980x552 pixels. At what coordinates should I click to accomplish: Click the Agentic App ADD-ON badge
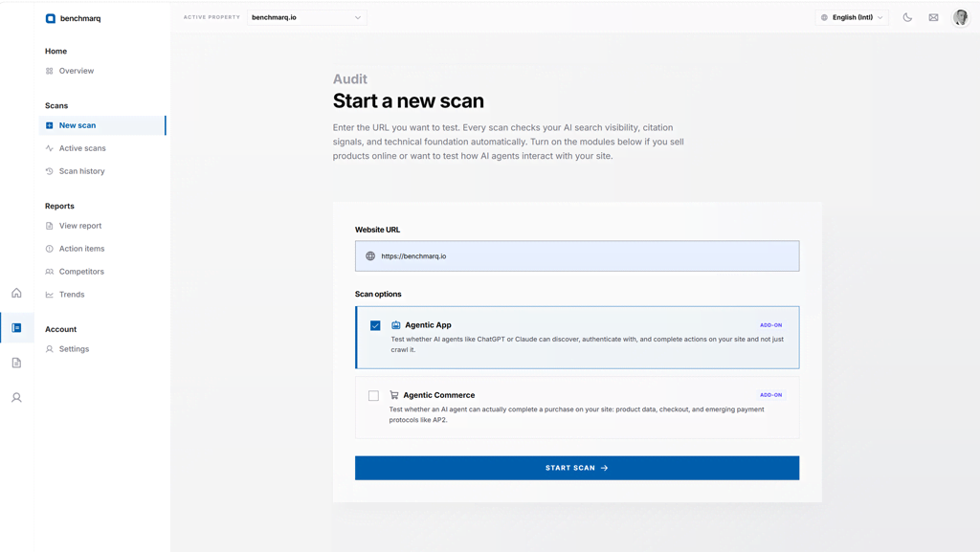tap(770, 325)
